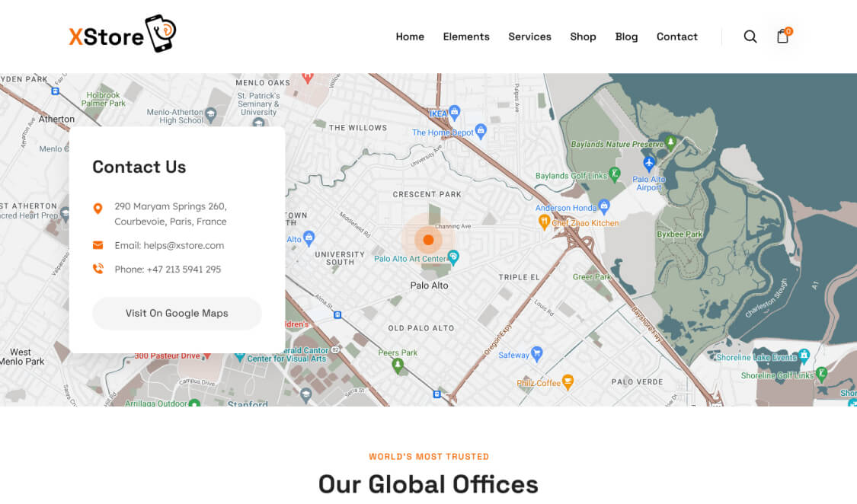Open the Shop menu
Screen dimensions: 857x504
[x=583, y=37]
